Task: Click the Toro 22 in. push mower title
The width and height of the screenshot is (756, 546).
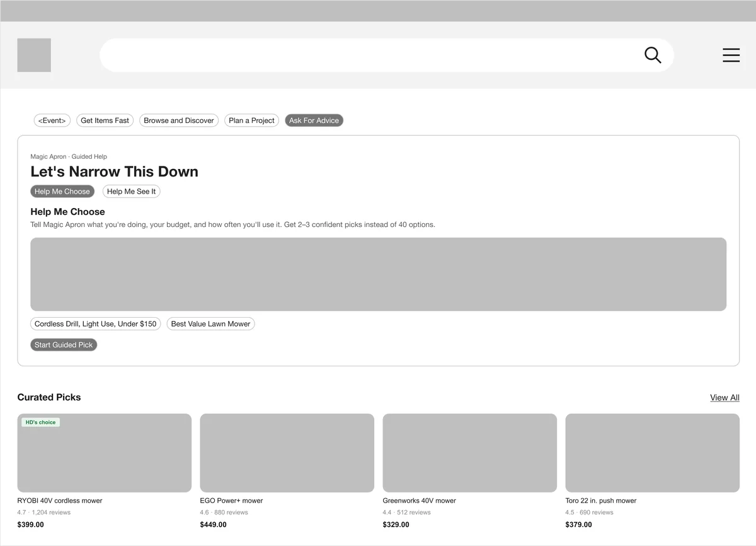Action: click(601, 501)
